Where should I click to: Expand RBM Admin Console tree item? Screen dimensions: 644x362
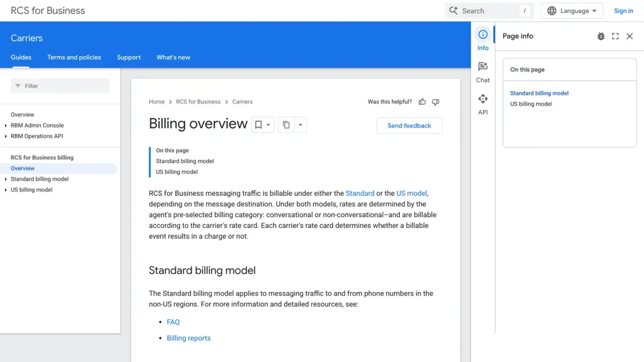click(6, 125)
